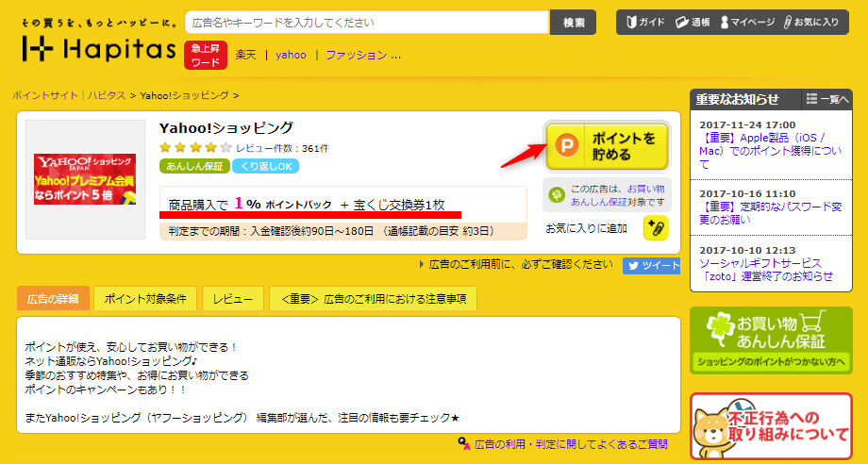Type in the keyword search field

366,22
